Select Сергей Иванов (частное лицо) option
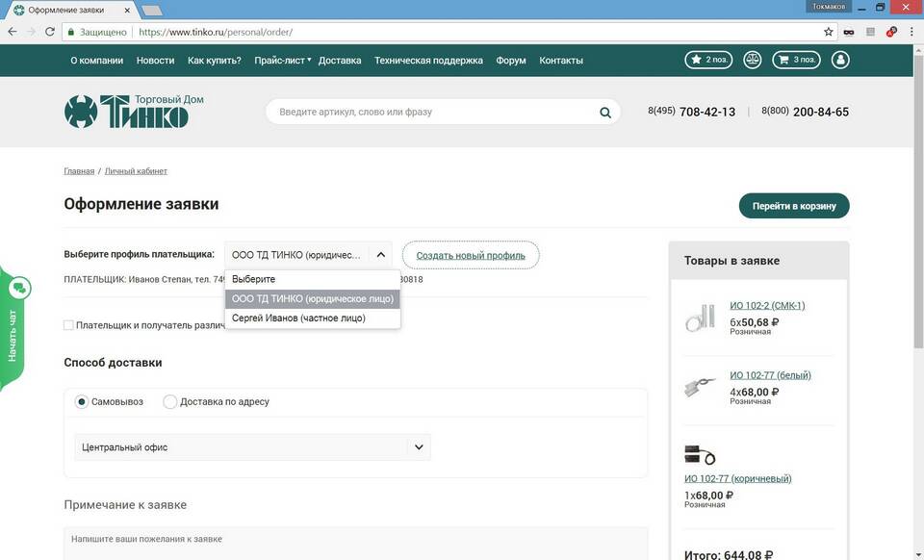This screenshot has height=560, width=924. [312, 318]
